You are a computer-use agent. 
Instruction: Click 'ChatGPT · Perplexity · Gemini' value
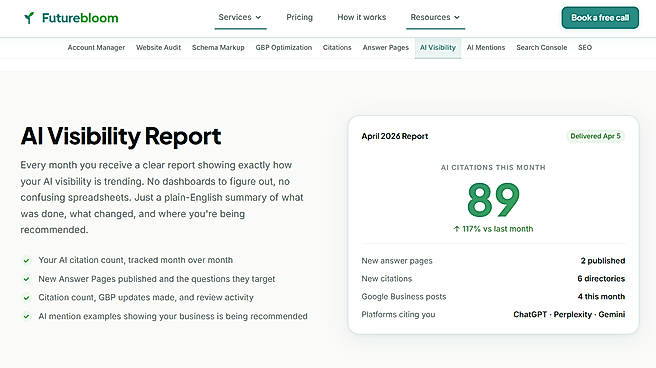coord(569,314)
